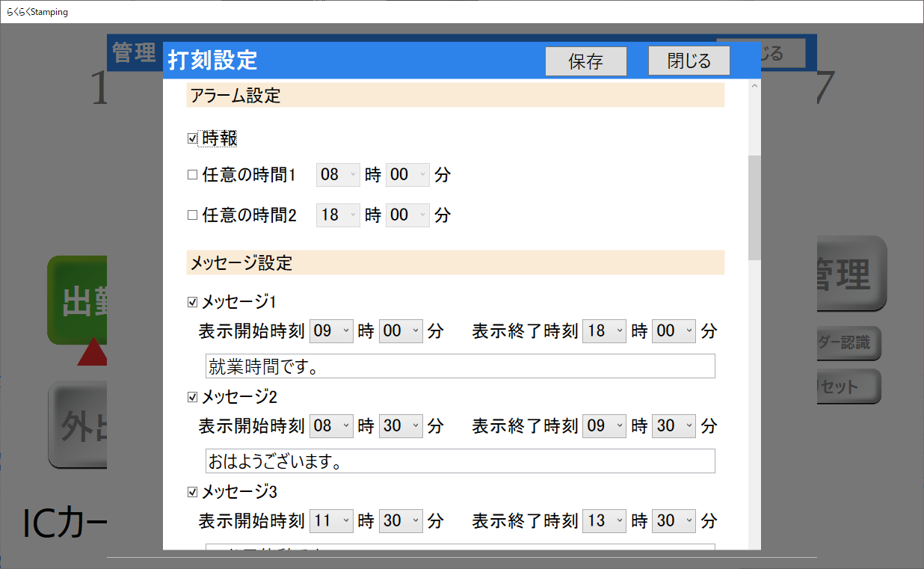Enable the 任意の時間2 checkbox
This screenshot has width=924, height=569.
point(192,215)
